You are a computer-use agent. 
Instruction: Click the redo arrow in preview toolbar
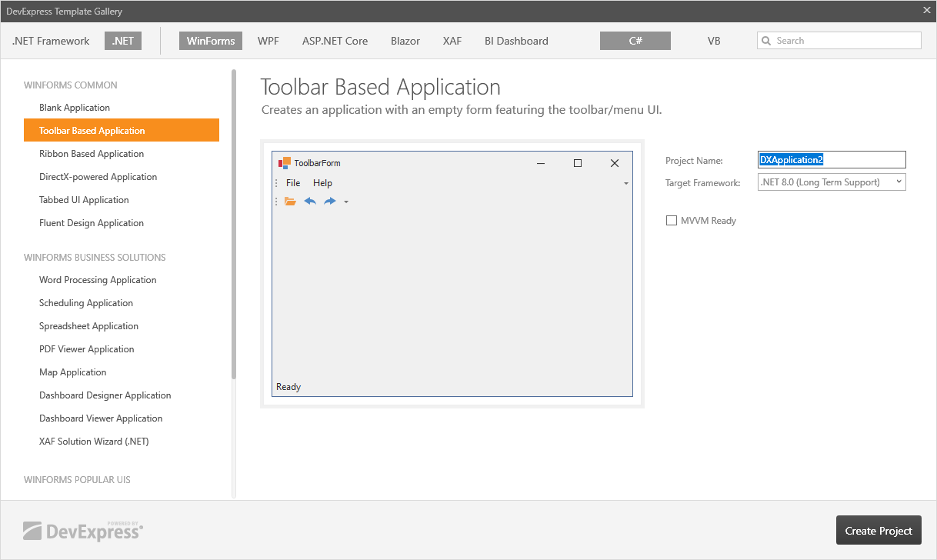330,202
